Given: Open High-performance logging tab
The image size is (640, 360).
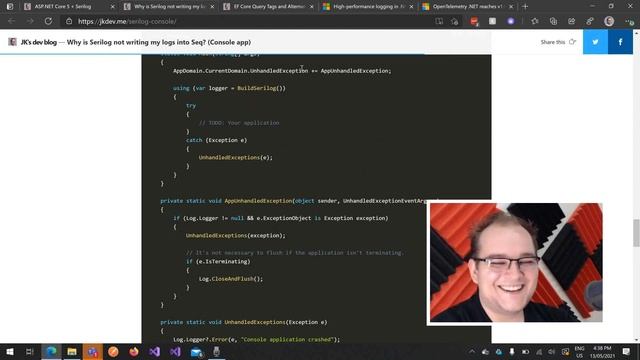Looking at the screenshot, I should pos(369,7).
